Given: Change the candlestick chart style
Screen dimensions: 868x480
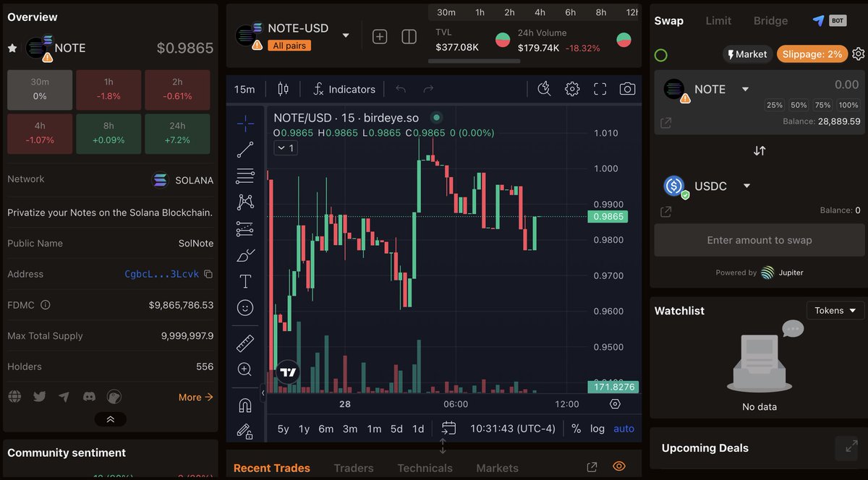Looking at the screenshot, I should pos(283,89).
